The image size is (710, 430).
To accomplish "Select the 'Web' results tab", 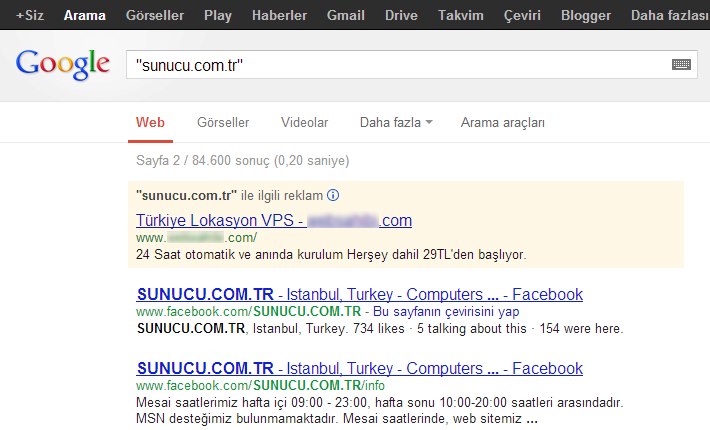I will point(150,122).
